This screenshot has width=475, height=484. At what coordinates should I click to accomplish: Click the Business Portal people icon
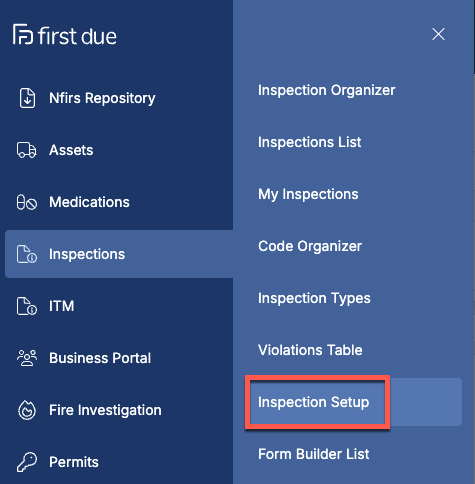click(x=27, y=358)
